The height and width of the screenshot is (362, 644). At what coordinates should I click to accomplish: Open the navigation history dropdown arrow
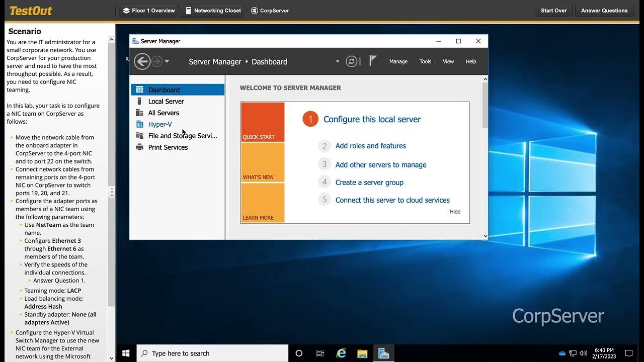pyautogui.click(x=167, y=61)
